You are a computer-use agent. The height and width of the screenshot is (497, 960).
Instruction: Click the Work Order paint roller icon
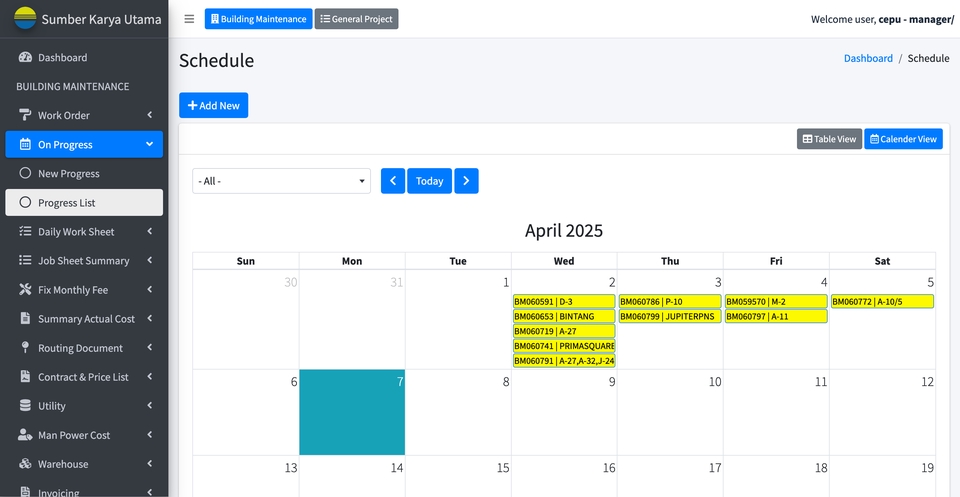coord(25,115)
